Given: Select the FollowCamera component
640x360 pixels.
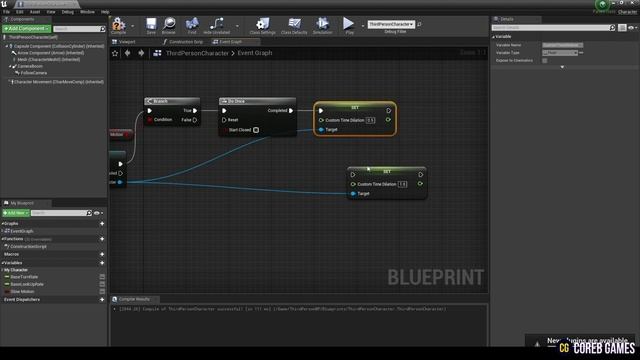Looking at the screenshot, I should (34, 73).
